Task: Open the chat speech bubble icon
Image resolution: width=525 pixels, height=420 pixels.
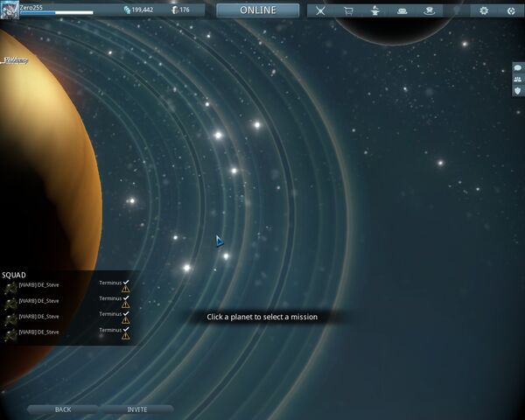Action: [518, 68]
